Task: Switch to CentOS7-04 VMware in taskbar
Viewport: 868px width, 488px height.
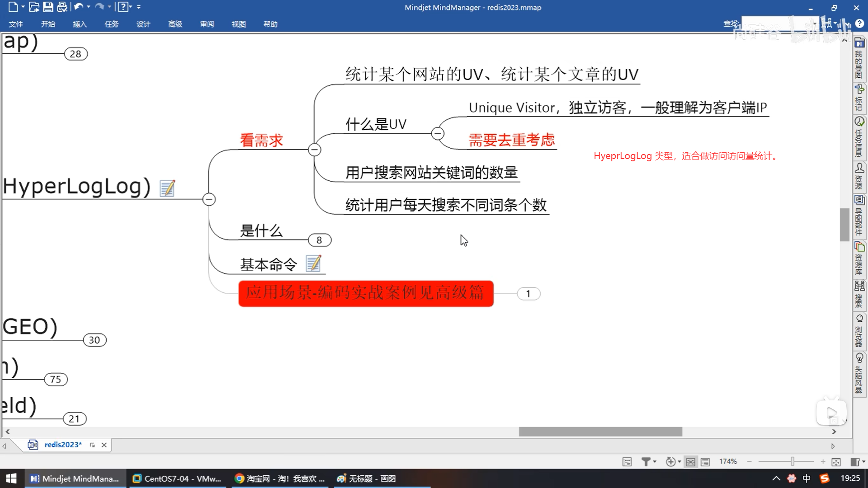Action: (x=177, y=478)
